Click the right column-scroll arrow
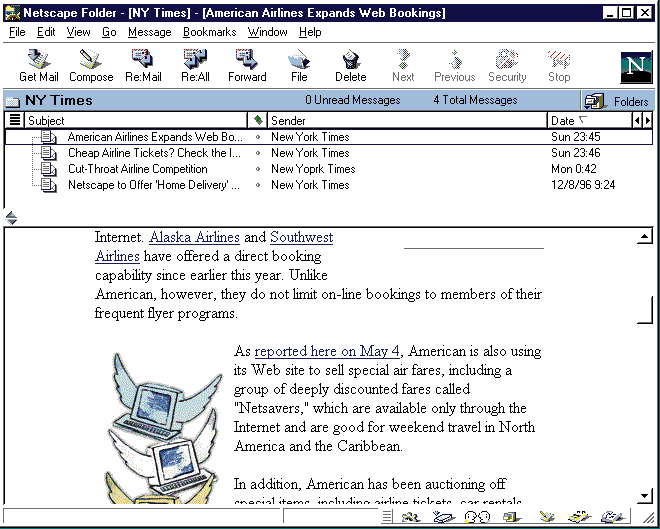Image resolution: width=660 pixels, height=529 pixels. tap(647, 121)
